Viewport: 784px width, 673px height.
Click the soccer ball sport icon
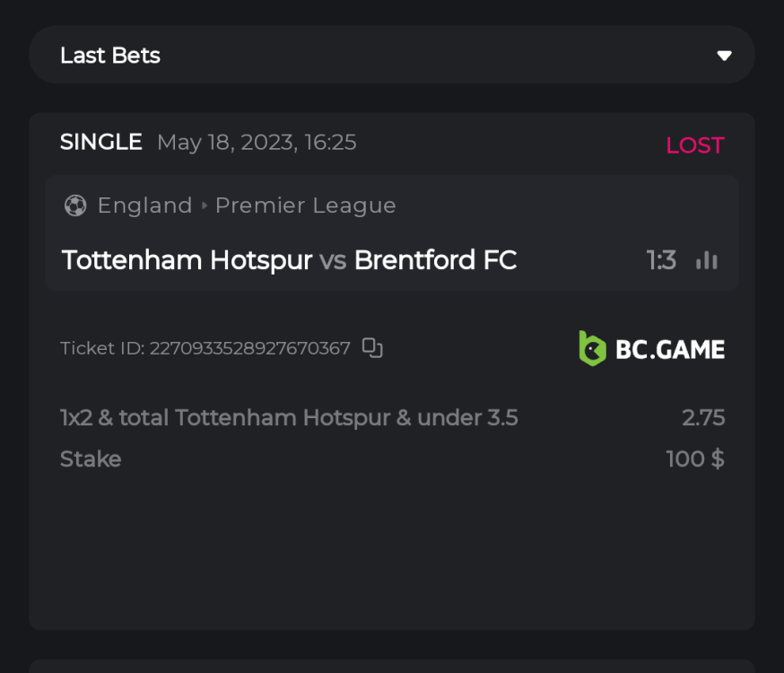75,205
